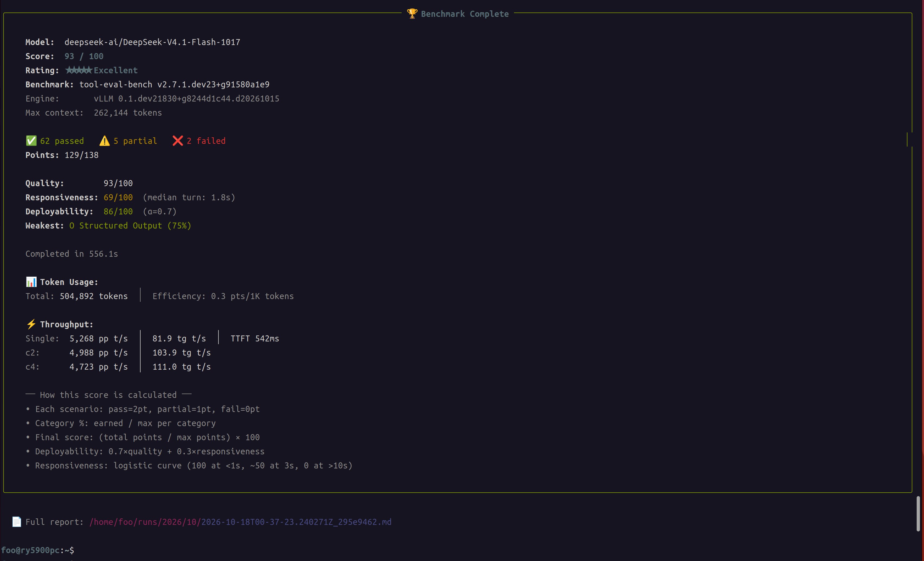Click the Completed in 556.1s line
This screenshot has height=561, width=924.
[x=72, y=254]
